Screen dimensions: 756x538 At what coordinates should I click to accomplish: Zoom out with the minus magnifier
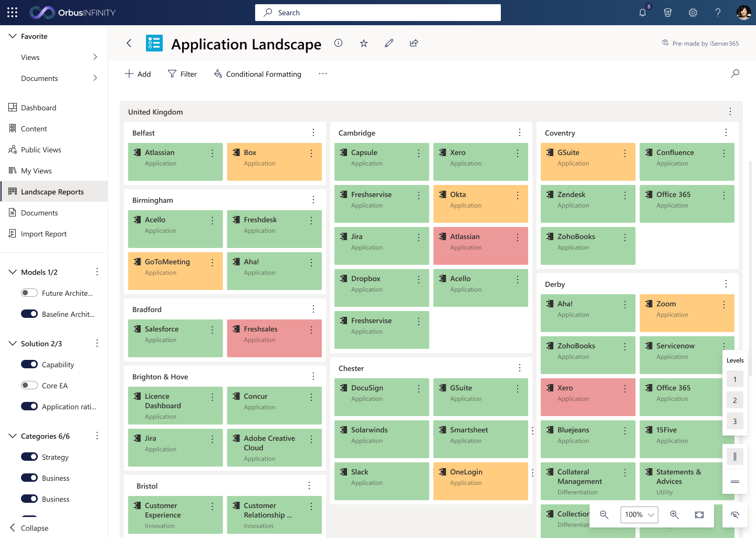click(x=604, y=515)
